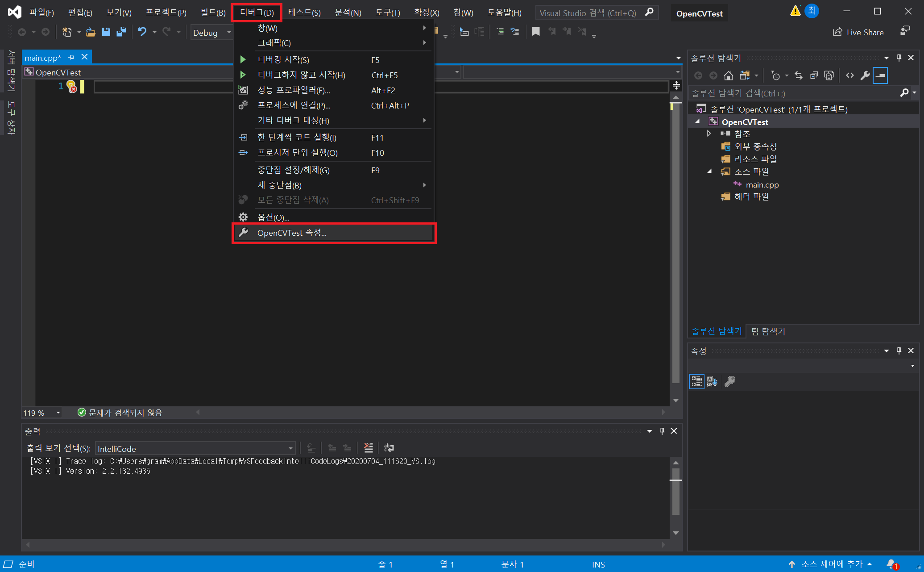Click Collapse All icon in Solution Explorer
The height and width of the screenshot is (572, 924).
pyautogui.click(x=814, y=75)
